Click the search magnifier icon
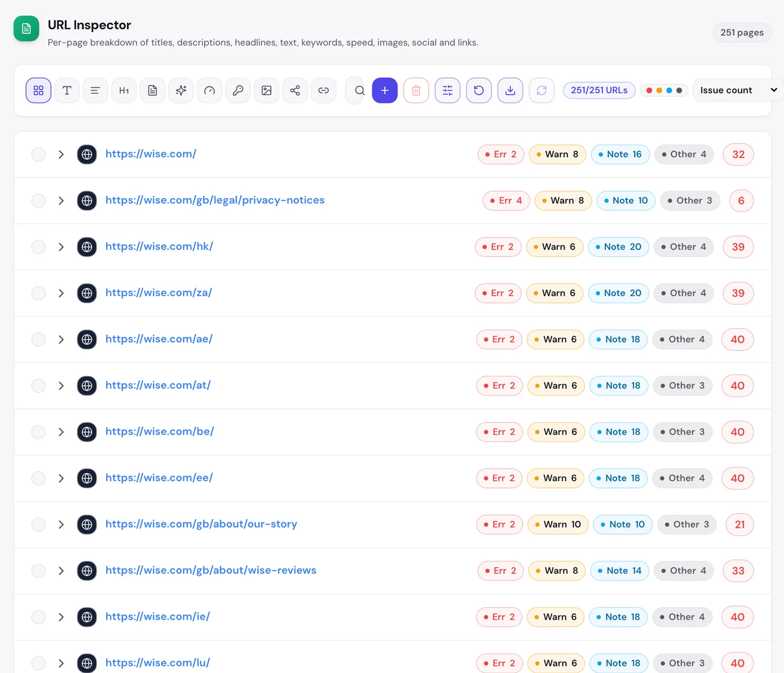Image resolution: width=784 pixels, height=673 pixels. tap(359, 90)
